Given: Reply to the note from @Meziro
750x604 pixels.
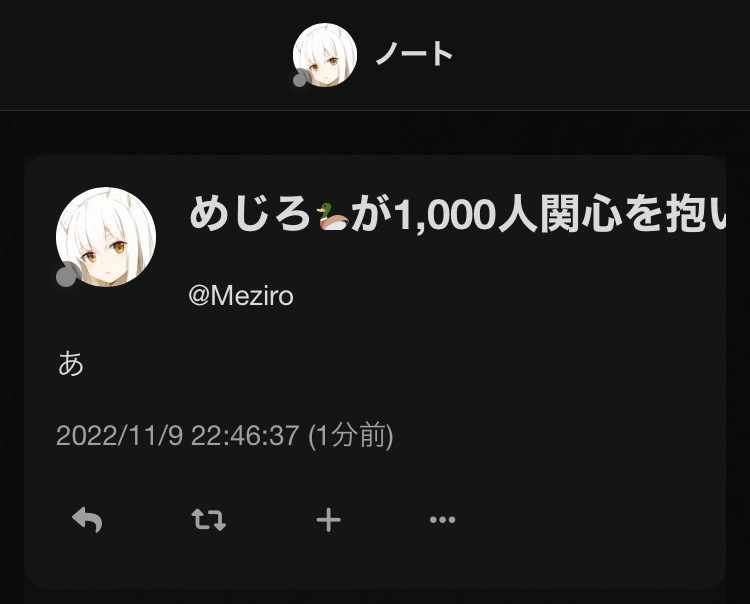Looking at the screenshot, I should (x=87, y=519).
